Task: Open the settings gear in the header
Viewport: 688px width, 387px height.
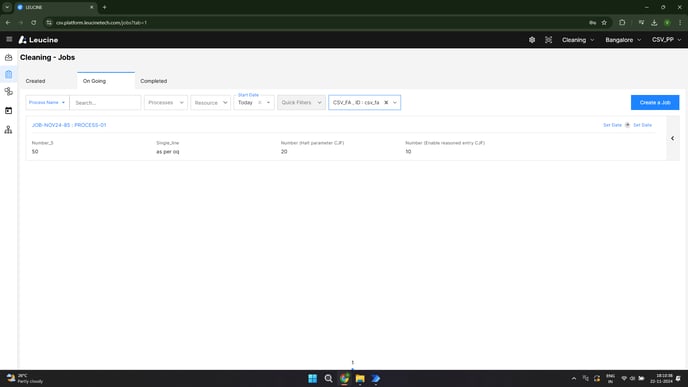Action: point(532,40)
